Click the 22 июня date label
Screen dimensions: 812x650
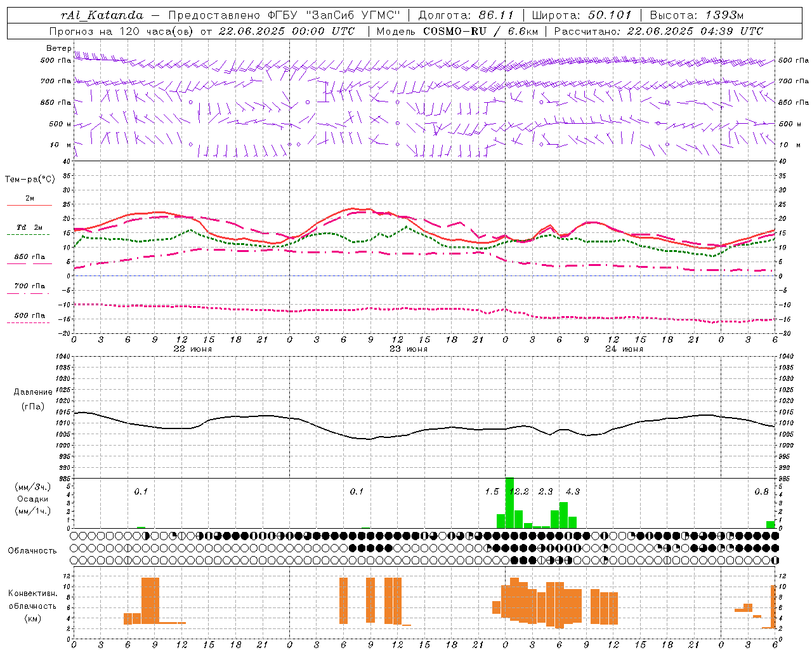click(193, 349)
